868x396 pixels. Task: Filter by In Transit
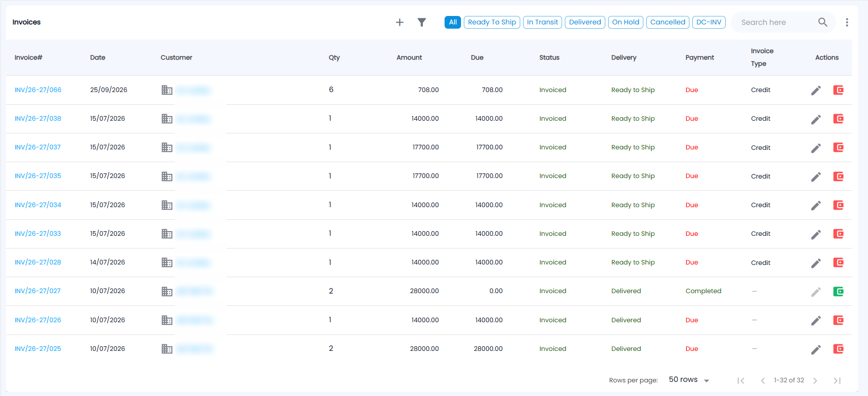point(542,22)
